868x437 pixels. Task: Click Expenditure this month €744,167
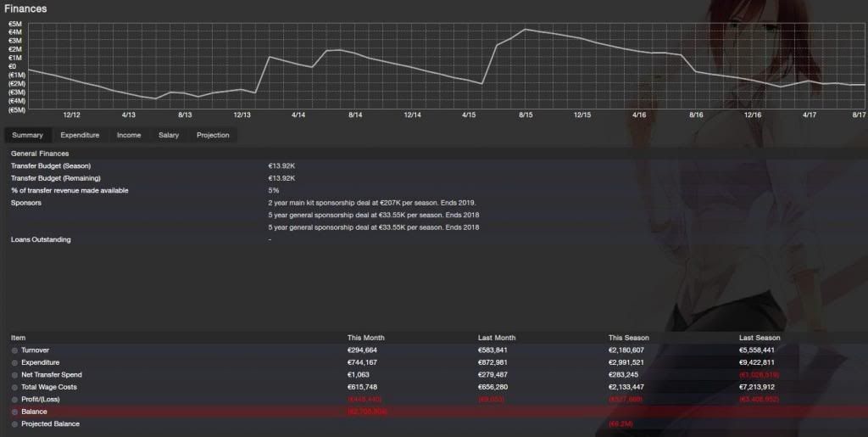click(362, 362)
